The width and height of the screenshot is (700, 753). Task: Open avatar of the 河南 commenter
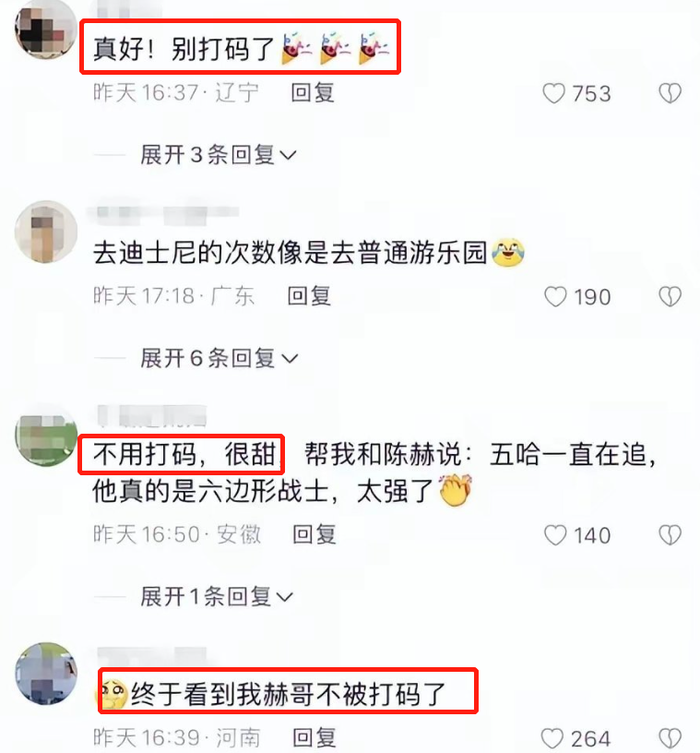46,674
